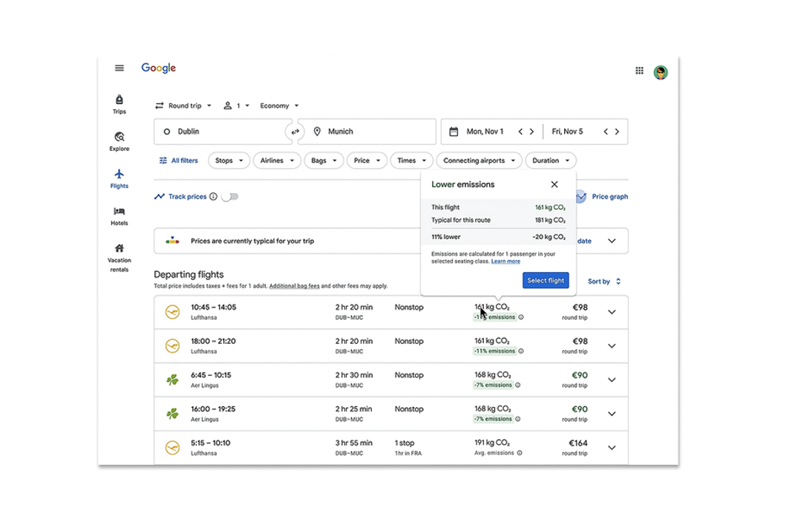Image resolution: width=812 pixels, height=523 pixels.
Task: Open the All filters panel
Action: (178, 160)
